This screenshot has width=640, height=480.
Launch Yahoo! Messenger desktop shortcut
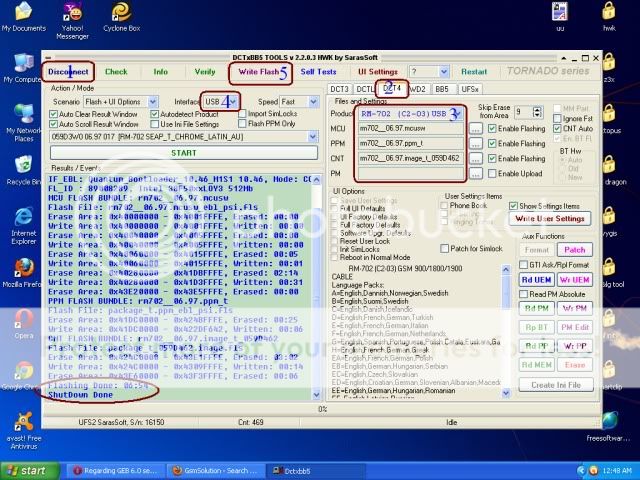tap(72, 20)
